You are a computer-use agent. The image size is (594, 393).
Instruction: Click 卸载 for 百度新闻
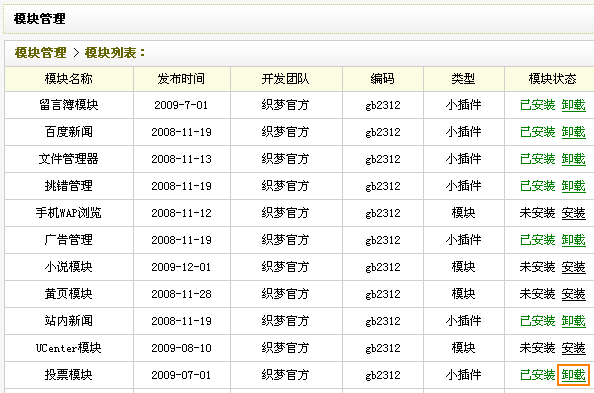pyautogui.click(x=573, y=132)
